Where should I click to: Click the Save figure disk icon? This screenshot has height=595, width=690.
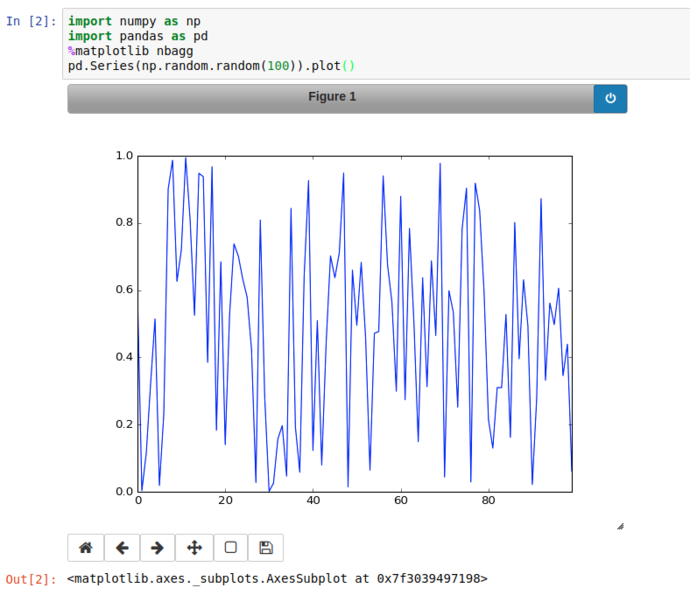266,547
